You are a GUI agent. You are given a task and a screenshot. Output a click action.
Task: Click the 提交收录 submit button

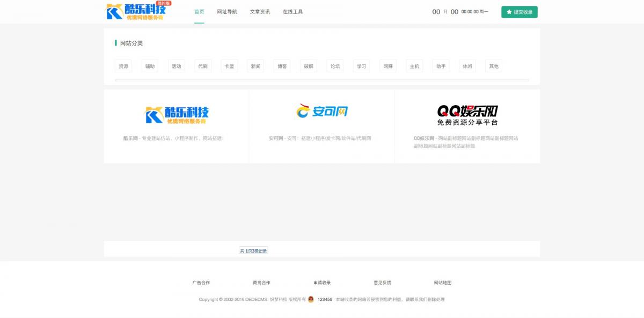point(519,12)
